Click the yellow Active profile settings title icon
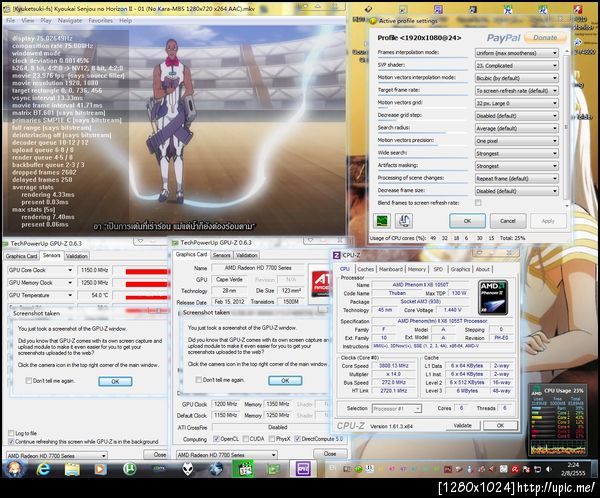 [x=373, y=21]
